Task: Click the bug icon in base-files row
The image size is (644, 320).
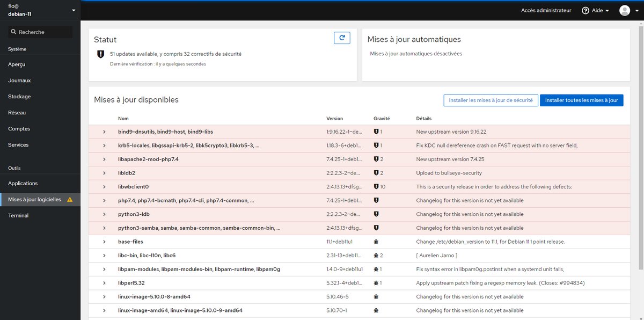Action: (x=376, y=242)
